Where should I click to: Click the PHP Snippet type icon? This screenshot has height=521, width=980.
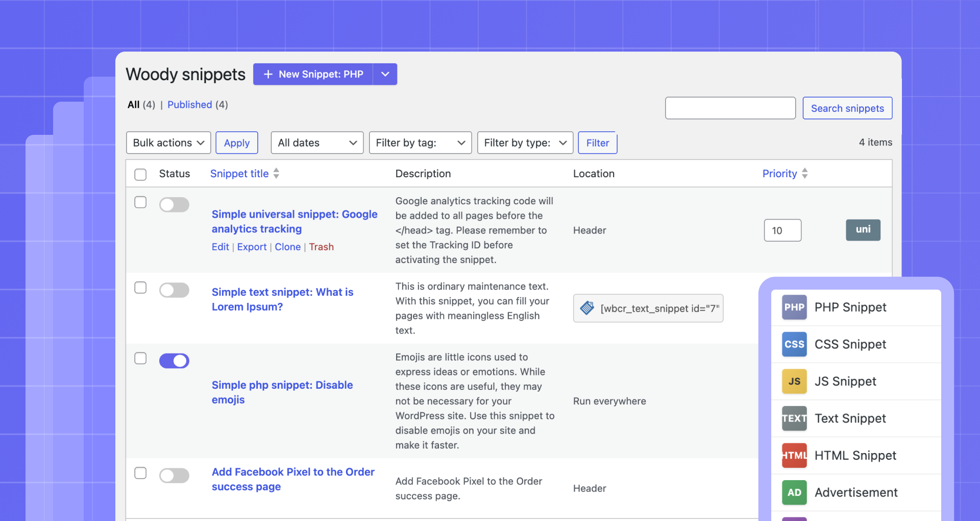click(x=794, y=307)
